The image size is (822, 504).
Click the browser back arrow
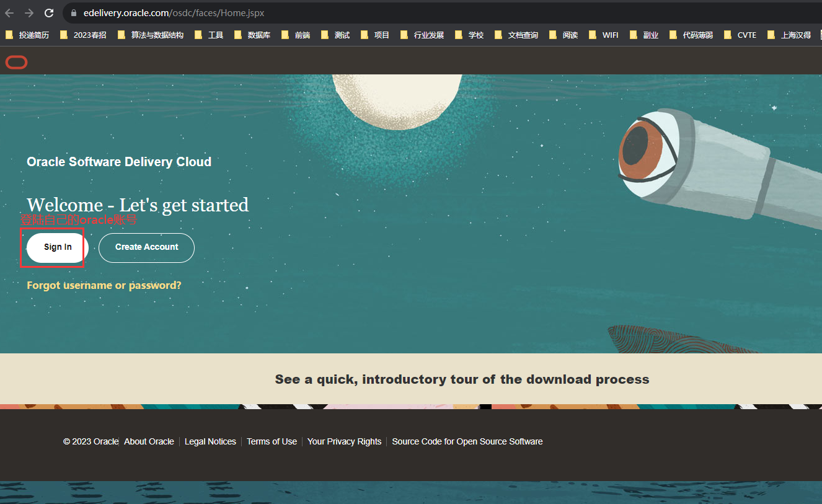[x=9, y=13]
